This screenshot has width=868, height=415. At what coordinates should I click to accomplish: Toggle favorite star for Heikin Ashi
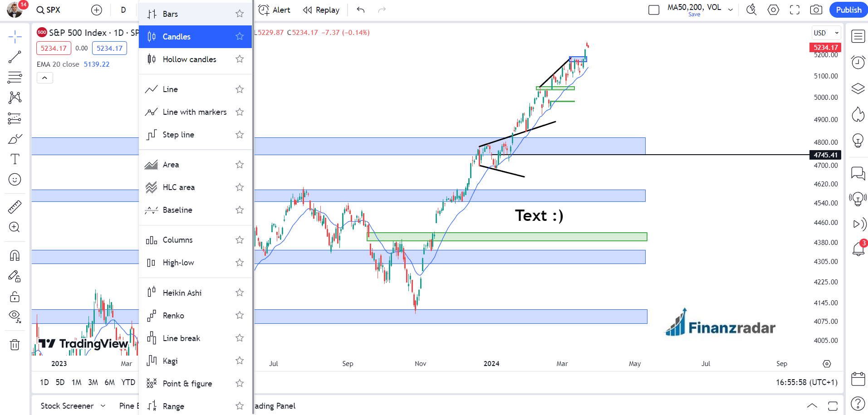point(240,293)
